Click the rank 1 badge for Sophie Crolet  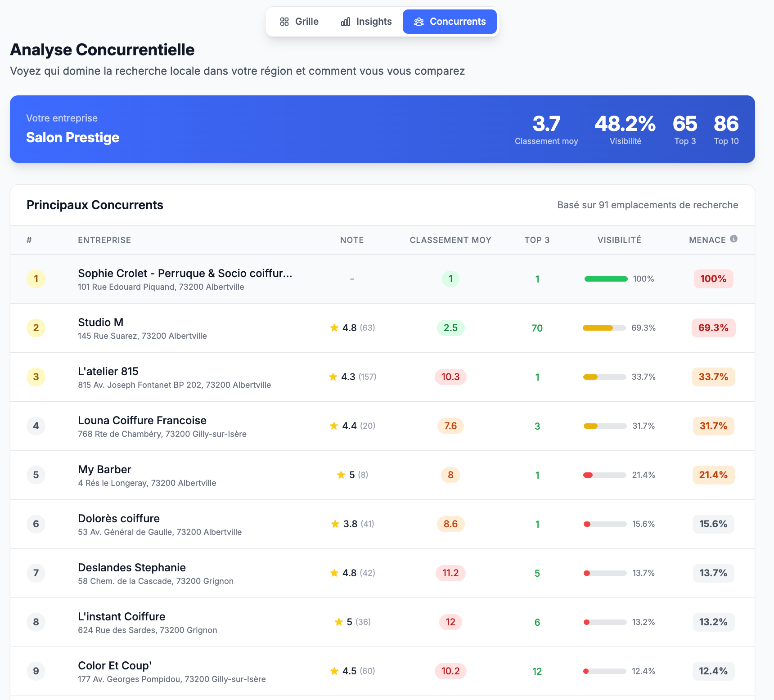click(x=36, y=279)
